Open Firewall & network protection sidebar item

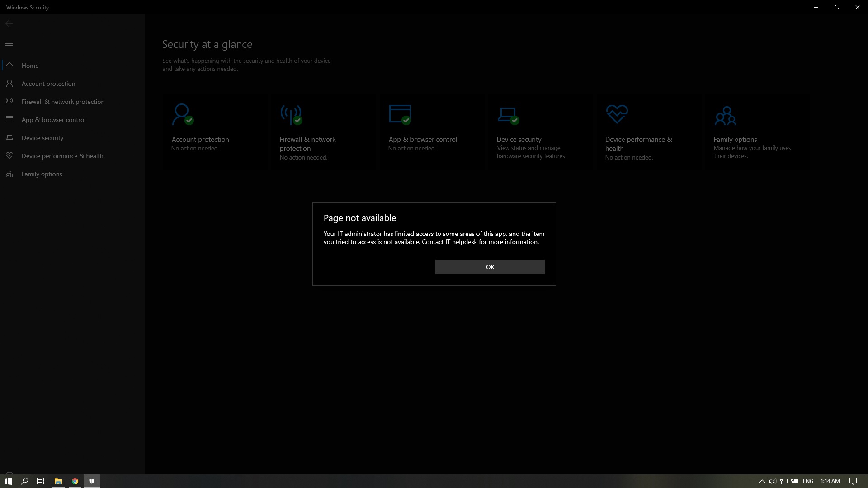72,102
